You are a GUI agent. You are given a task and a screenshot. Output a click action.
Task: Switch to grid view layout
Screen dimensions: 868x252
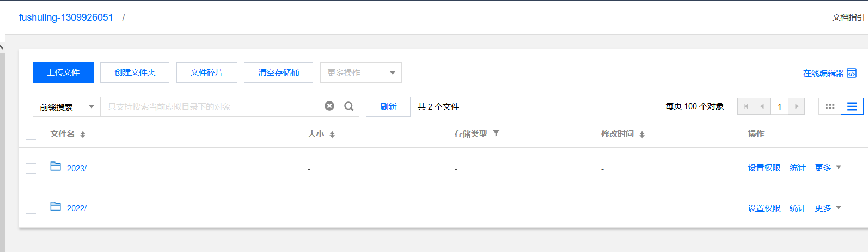pyautogui.click(x=829, y=106)
